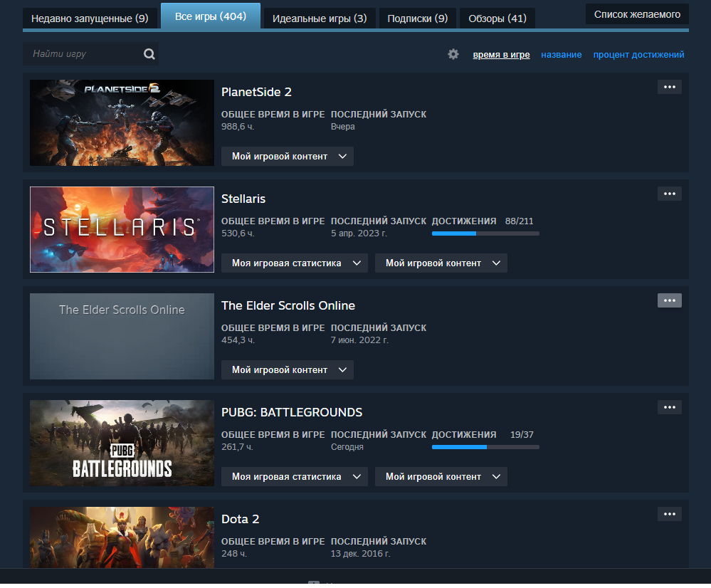Image resolution: width=711 pixels, height=588 pixels.
Task: Open the PUBG Battlegrounds cover image
Action: pos(122,443)
